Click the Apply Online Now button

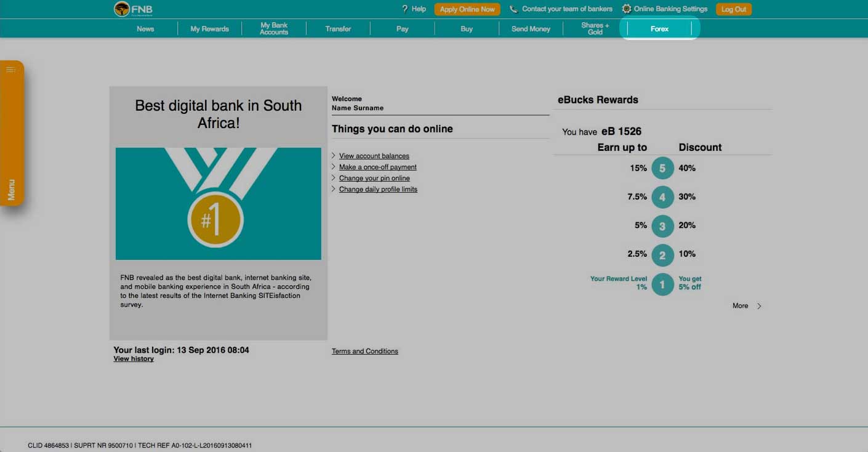(467, 9)
